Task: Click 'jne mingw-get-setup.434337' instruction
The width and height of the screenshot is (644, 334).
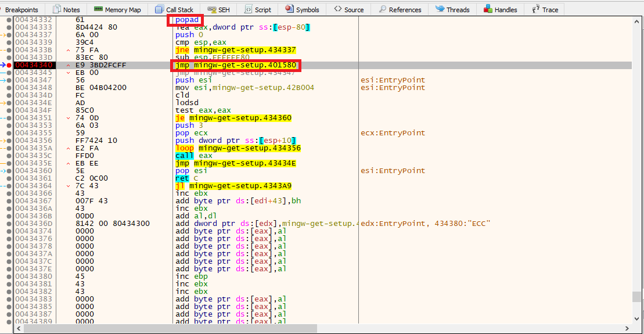Action: click(x=235, y=50)
